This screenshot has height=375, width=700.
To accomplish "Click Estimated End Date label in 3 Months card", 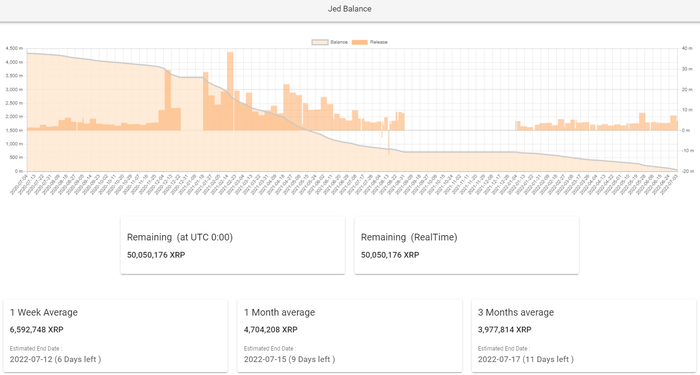I will [x=504, y=349].
